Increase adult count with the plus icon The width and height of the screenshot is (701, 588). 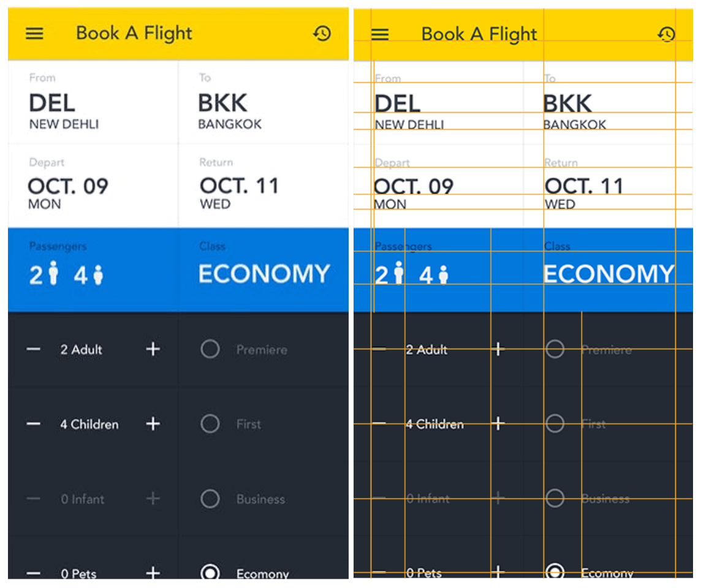pos(153,349)
